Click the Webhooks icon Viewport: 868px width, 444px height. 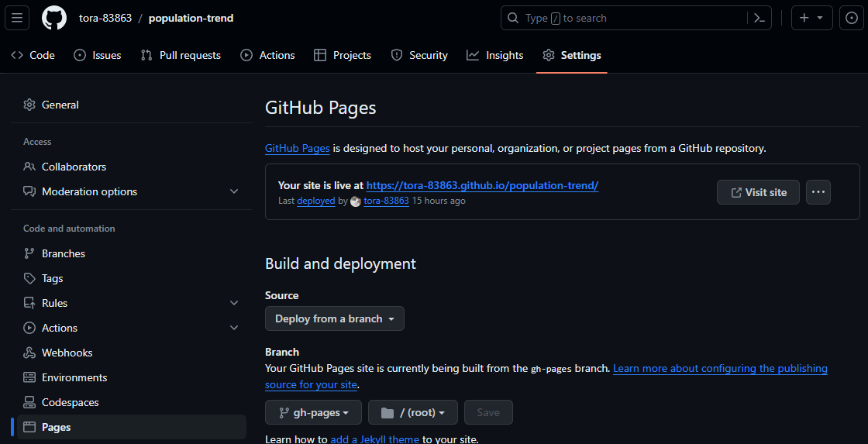29,353
